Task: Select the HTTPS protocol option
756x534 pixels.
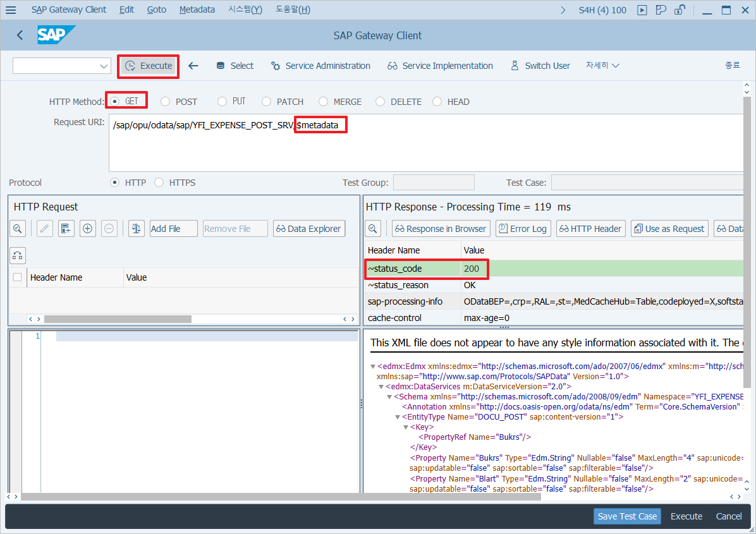Action: [x=159, y=183]
